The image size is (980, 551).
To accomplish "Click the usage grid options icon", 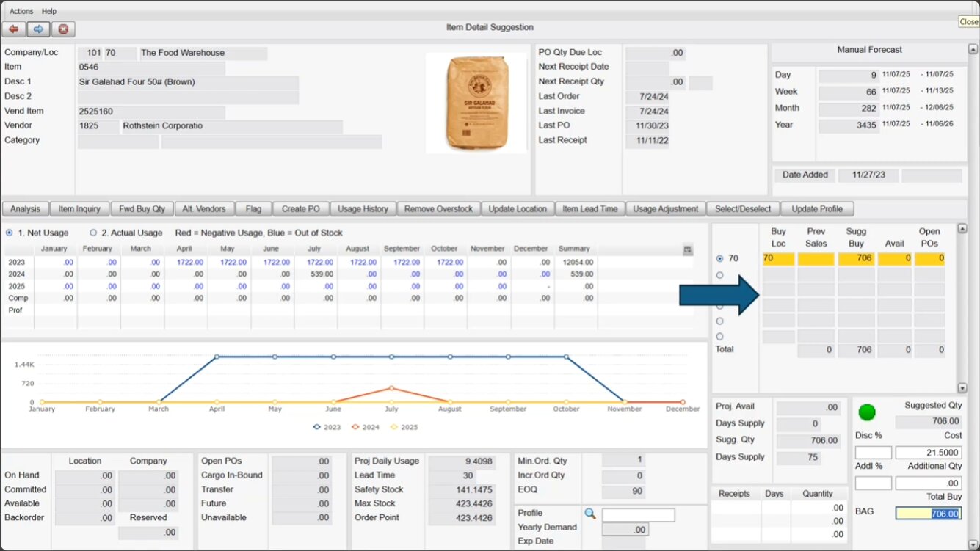I will (687, 249).
